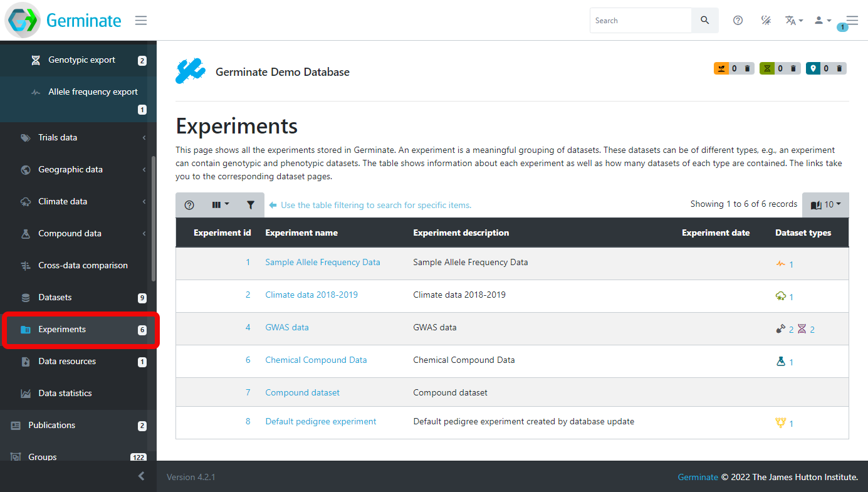Open the page size dropdown showing 10

click(x=825, y=205)
